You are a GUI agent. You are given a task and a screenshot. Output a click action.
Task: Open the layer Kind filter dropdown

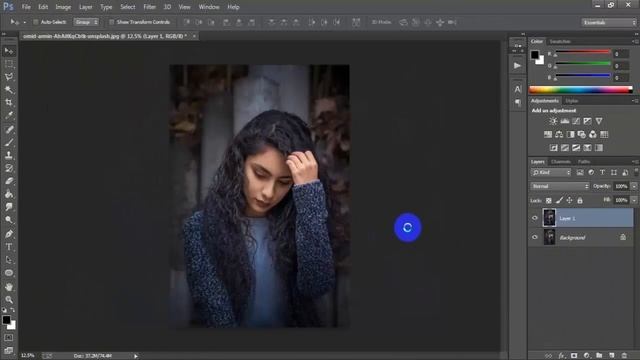pyautogui.click(x=551, y=173)
